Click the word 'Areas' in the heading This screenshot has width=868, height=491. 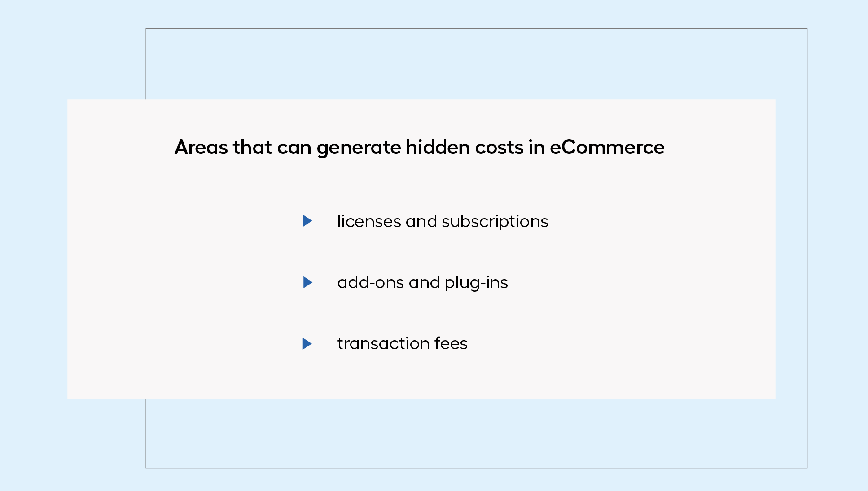tap(201, 147)
